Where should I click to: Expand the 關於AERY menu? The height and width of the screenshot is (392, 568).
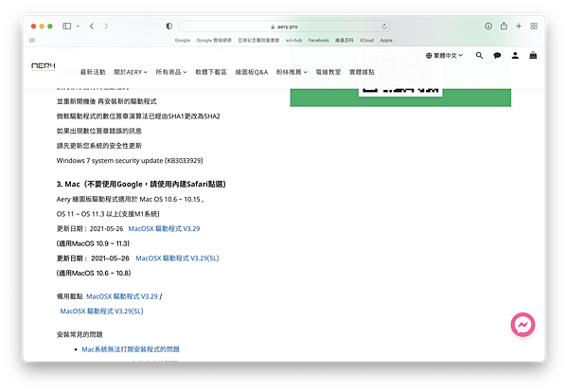(131, 72)
